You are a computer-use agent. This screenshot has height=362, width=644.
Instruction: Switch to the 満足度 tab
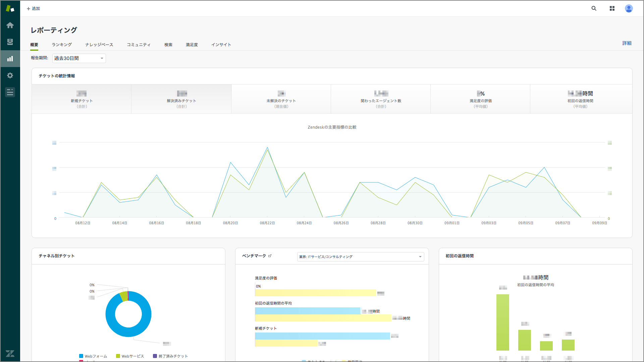pyautogui.click(x=191, y=44)
